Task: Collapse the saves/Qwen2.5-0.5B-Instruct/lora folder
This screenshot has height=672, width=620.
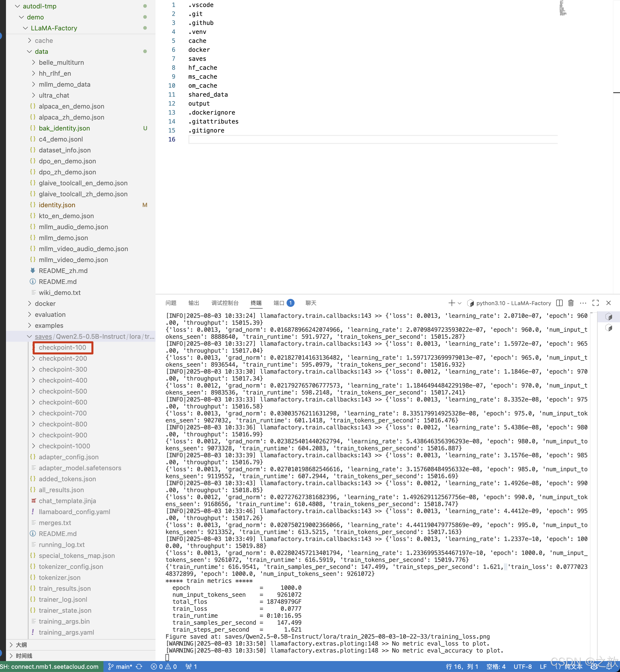Action: 29,336
